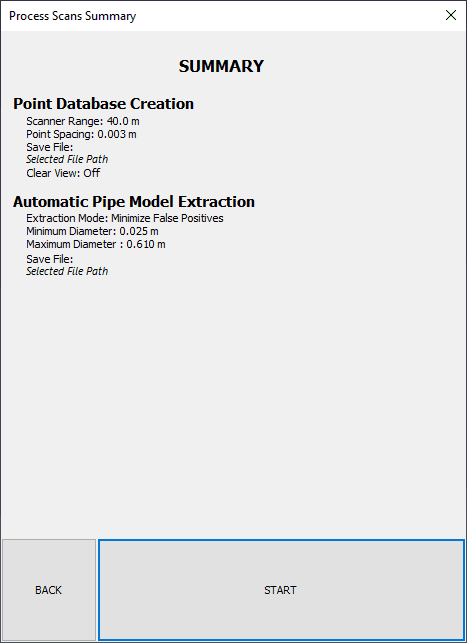Image resolution: width=467 pixels, height=643 pixels.
Task: Click Save File label under Pipe Extraction
Action: pos(50,259)
